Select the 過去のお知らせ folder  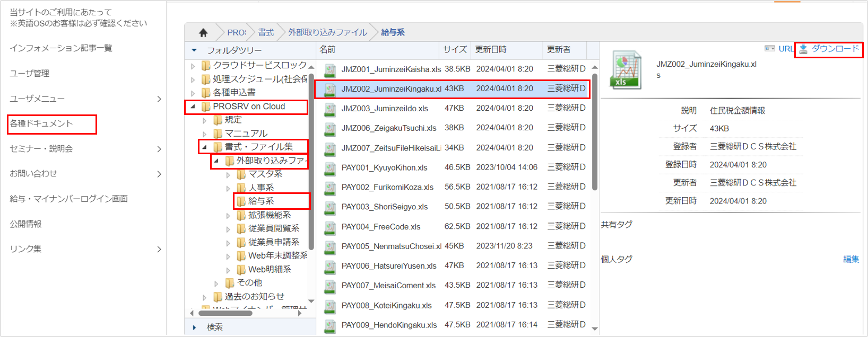point(254,297)
